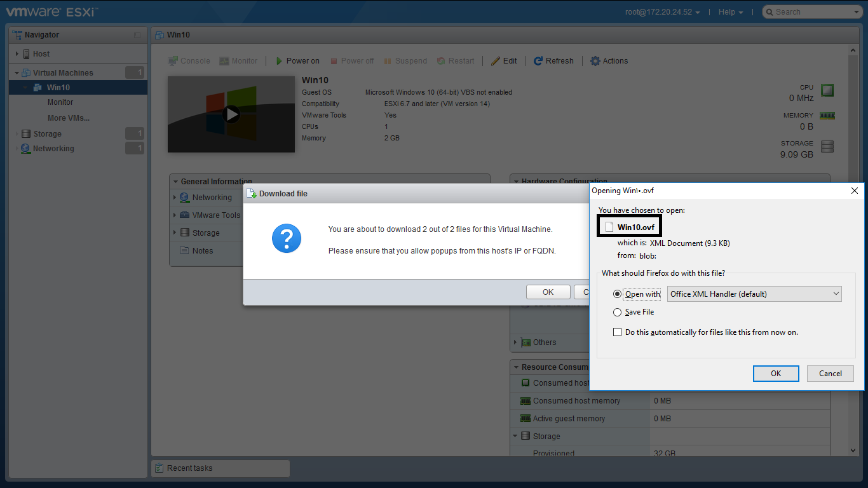
Task: Click the Power on play icon
Action: click(279, 61)
